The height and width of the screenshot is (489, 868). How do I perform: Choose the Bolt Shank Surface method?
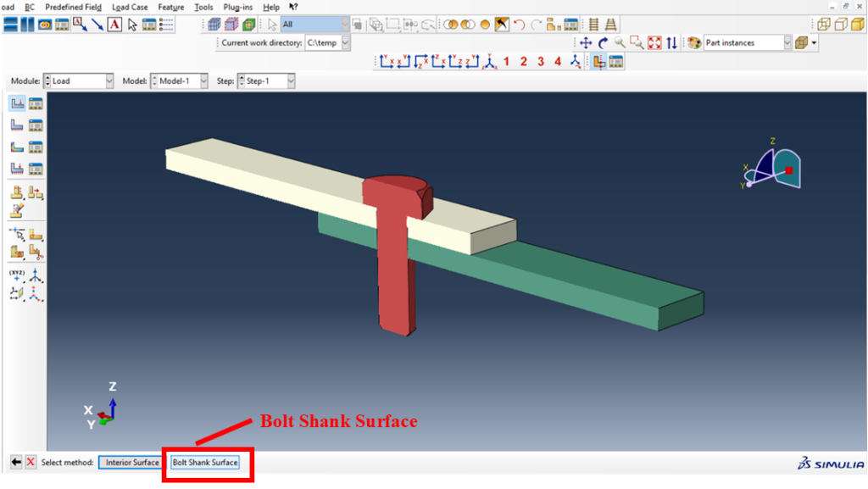[x=205, y=463]
